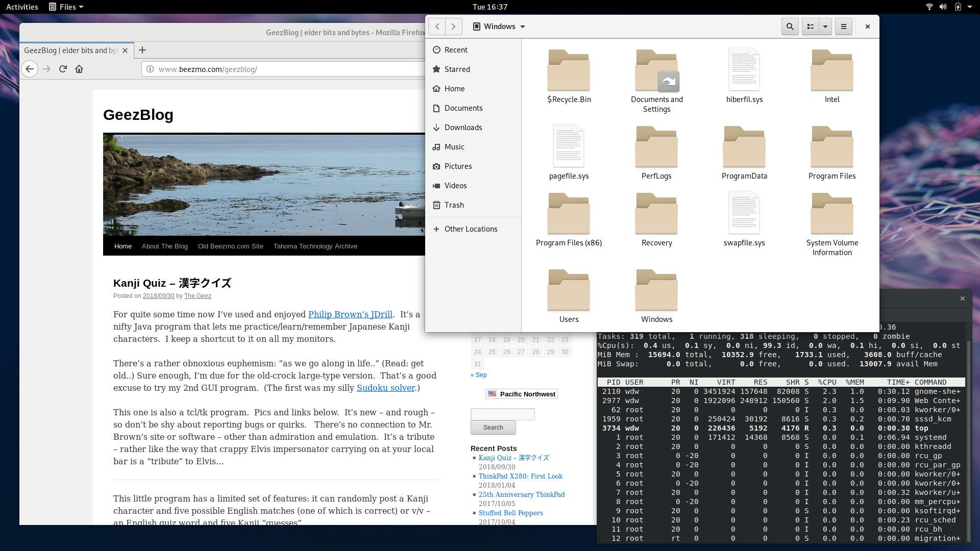The width and height of the screenshot is (980, 551).
Task: Follow the Philip Brown's JDrill link
Action: [x=350, y=314]
